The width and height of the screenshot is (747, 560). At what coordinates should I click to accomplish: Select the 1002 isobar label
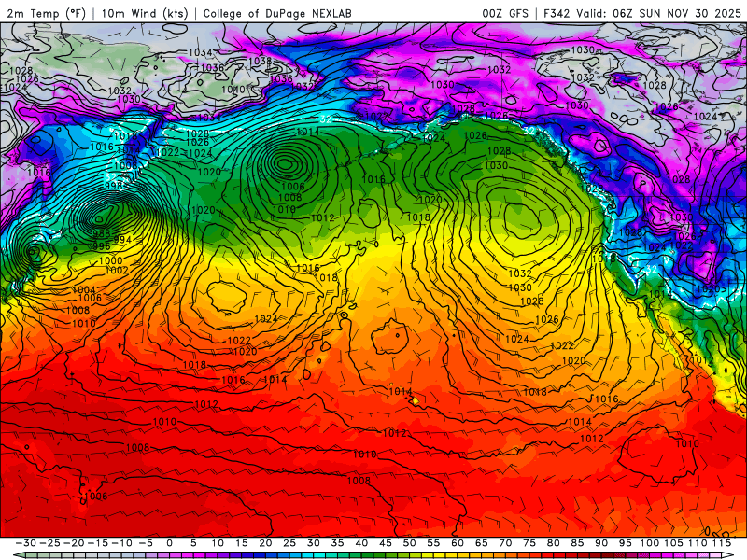click(116, 270)
